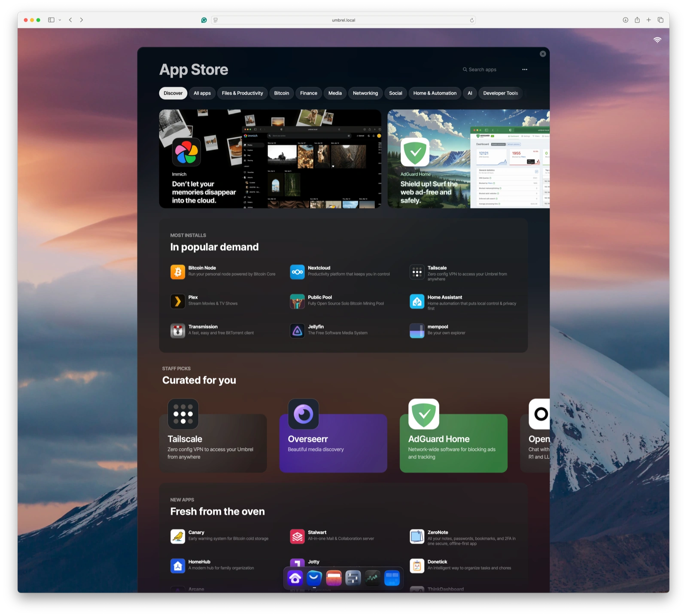
Task: Open the Immich featured banner
Action: pos(270,159)
